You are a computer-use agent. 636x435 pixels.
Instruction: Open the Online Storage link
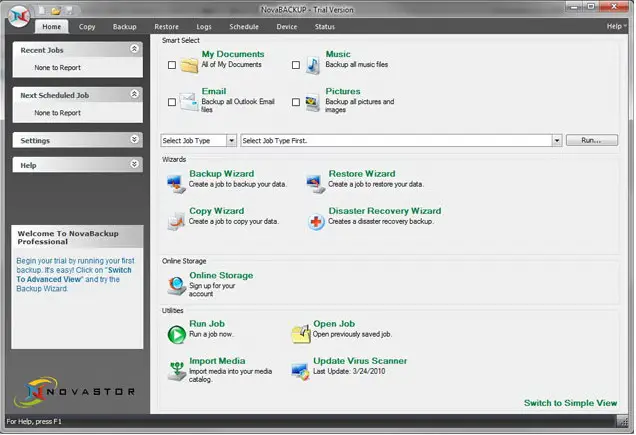(221, 276)
